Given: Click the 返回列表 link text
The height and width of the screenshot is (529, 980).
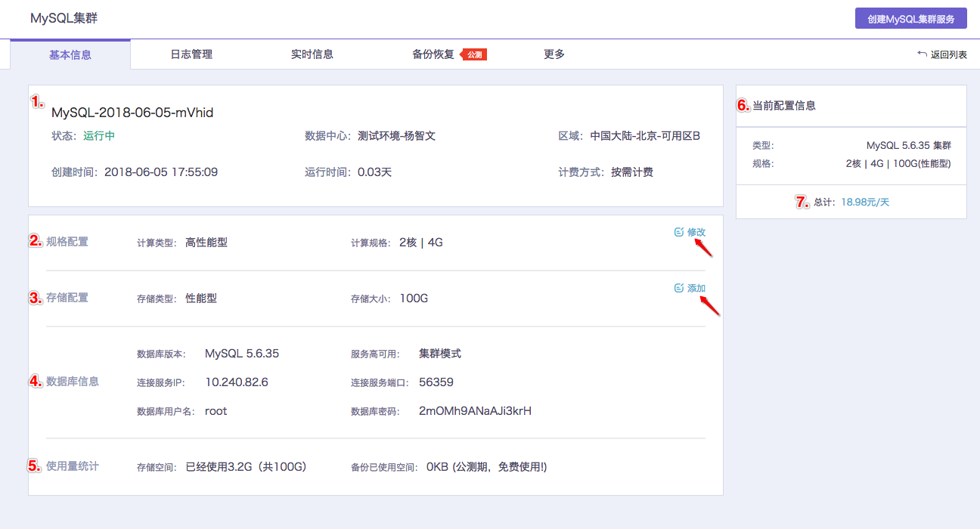Looking at the screenshot, I should tap(949, 54).
